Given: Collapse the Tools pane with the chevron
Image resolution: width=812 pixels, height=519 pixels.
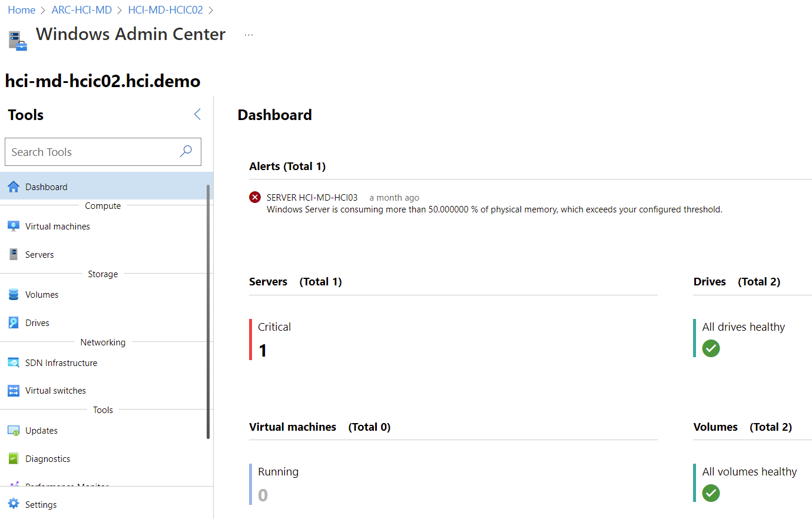Looking at the screenshot, I should pyautogui.click(x=197, y=115).
